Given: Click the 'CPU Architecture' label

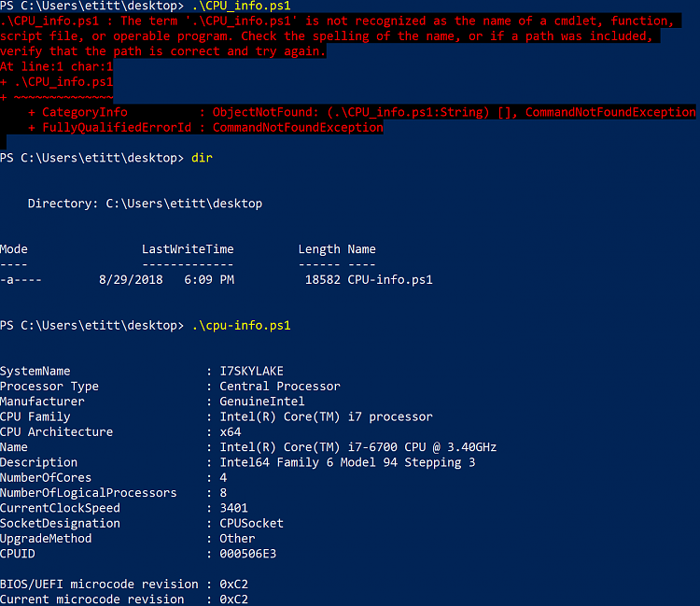Looking at the screenshot, I should click(56, 431).
